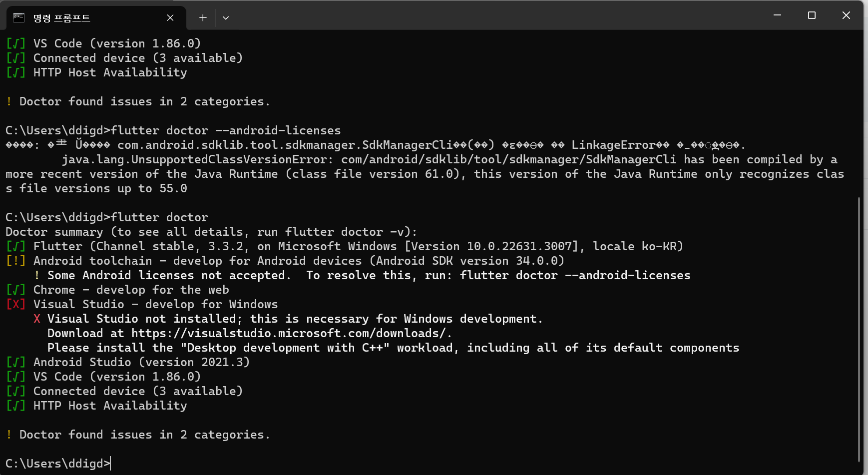Close the terminal window
Screen dimensions: 868x475
[846, 15]
